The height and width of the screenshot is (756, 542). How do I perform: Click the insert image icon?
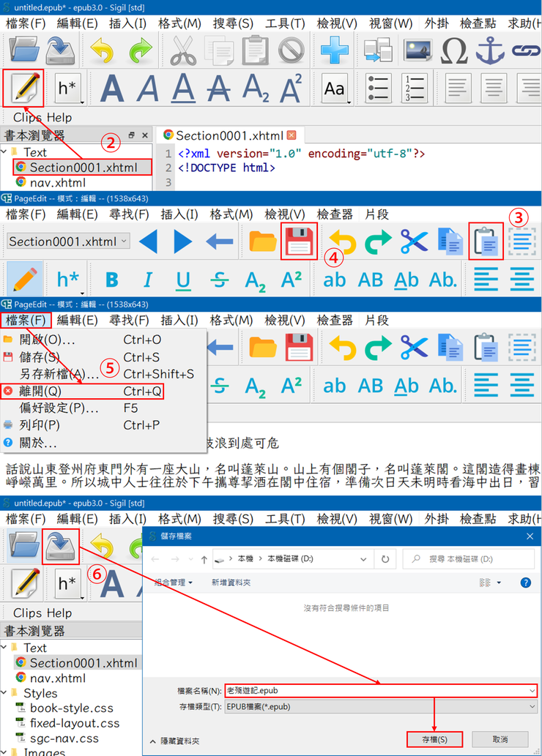[x=417, y=50]
